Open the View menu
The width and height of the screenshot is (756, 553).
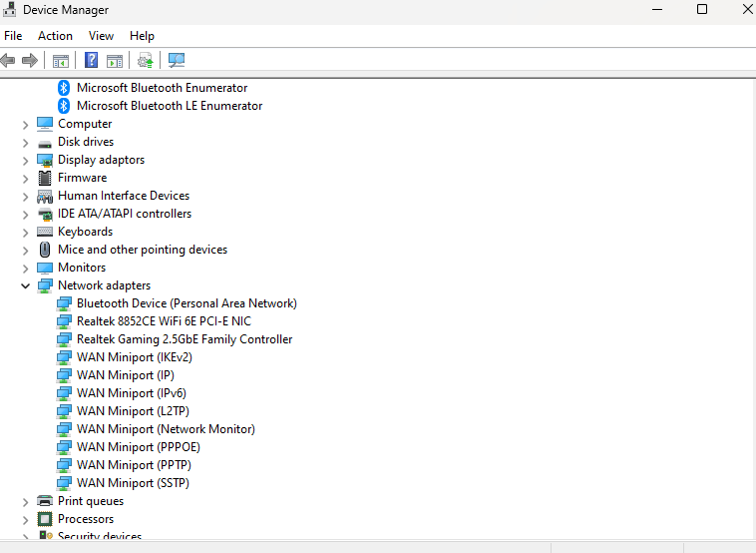tap(102, 36)
